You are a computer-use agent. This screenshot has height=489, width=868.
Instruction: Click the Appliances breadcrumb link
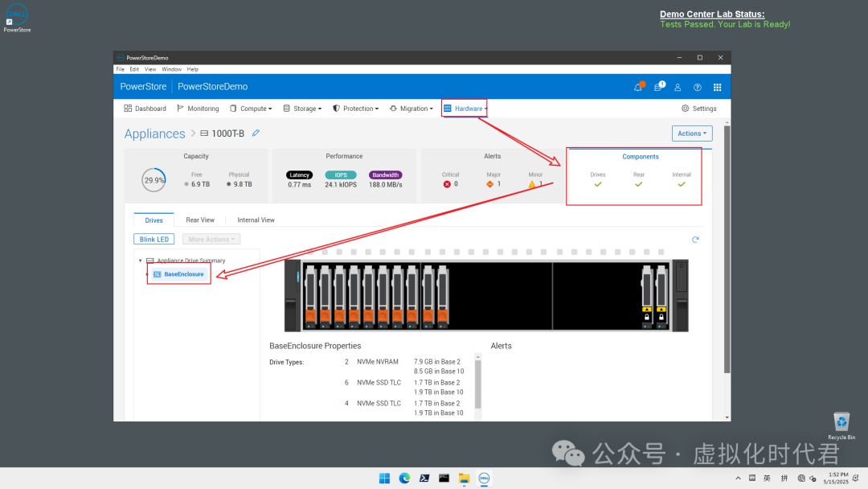[x=154, y=134]
